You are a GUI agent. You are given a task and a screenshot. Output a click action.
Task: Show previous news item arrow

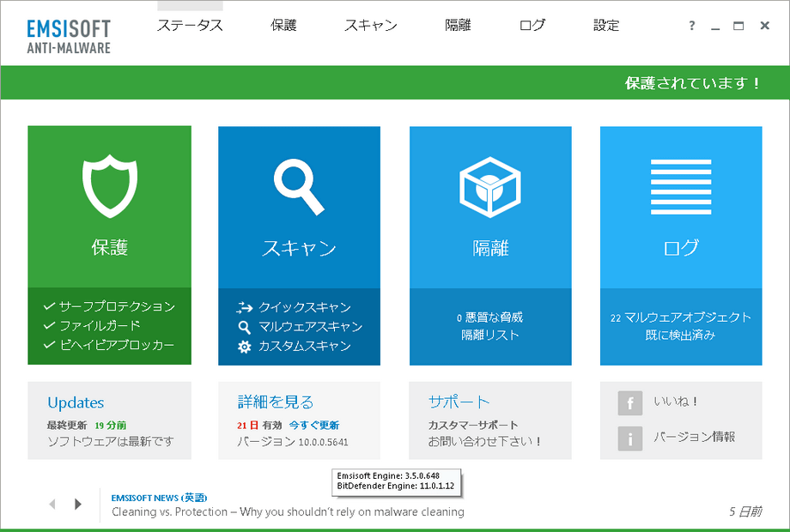[x=52, y=504]
